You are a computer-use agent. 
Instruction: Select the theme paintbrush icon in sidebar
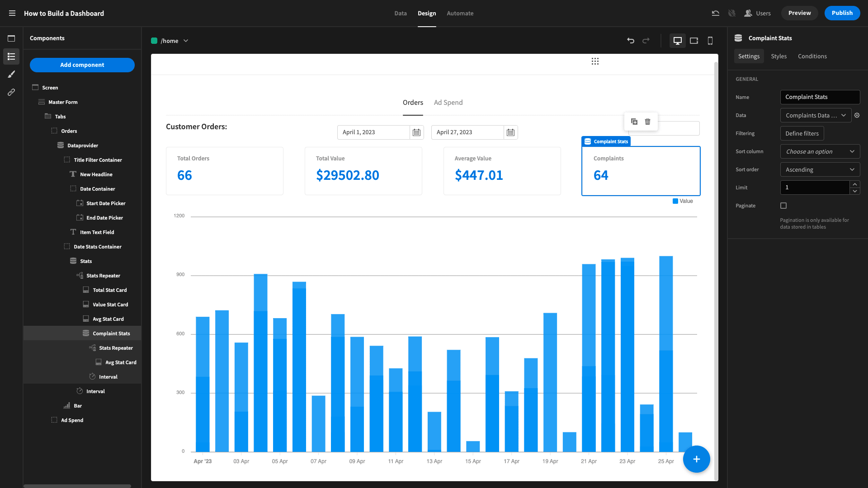pyautogui.click(x=11, y=74)
